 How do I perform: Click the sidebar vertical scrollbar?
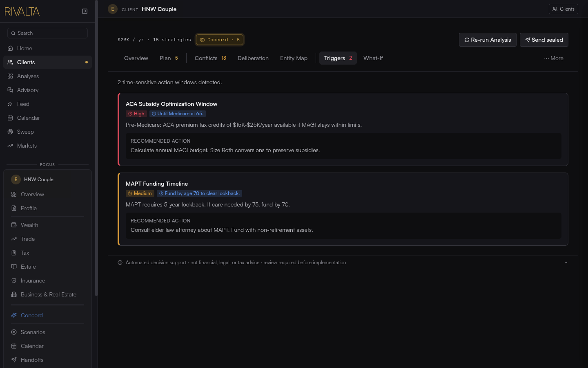[x=96, y=147]
